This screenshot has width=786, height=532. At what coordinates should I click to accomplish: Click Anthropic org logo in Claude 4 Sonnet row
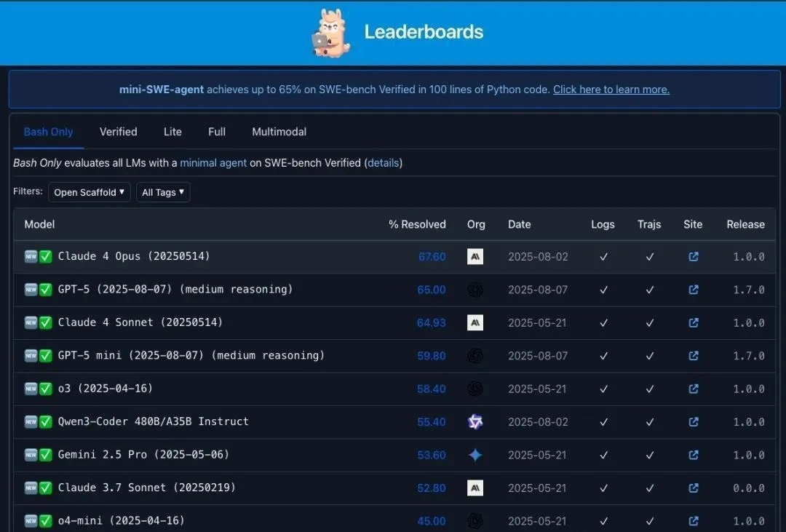pos(475,323)
